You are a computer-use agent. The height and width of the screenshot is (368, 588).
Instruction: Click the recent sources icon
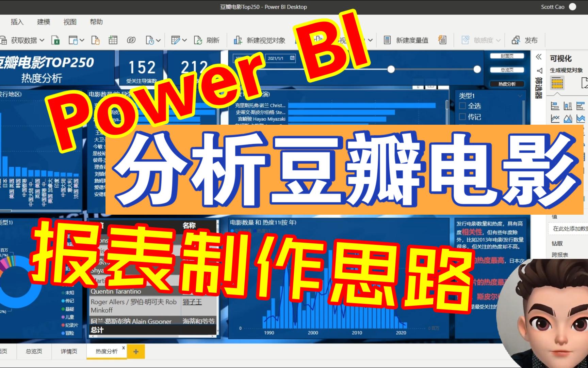(x=150, y=40)
